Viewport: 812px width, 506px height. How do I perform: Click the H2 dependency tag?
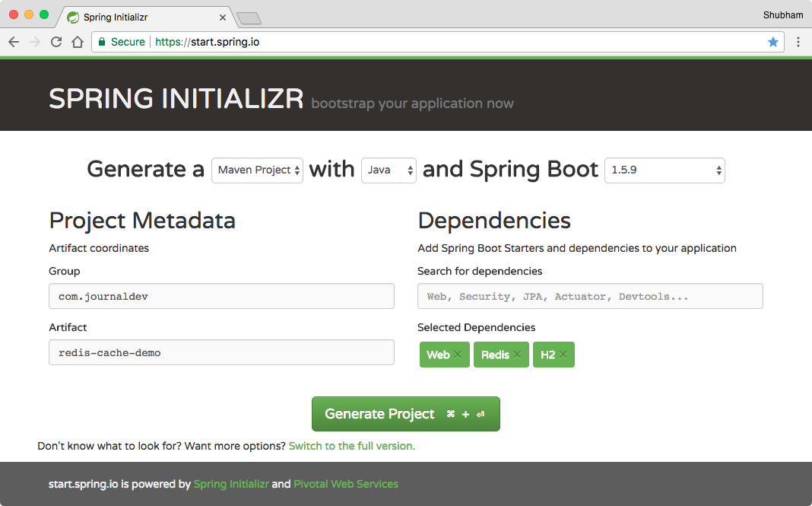coord(553,355)
